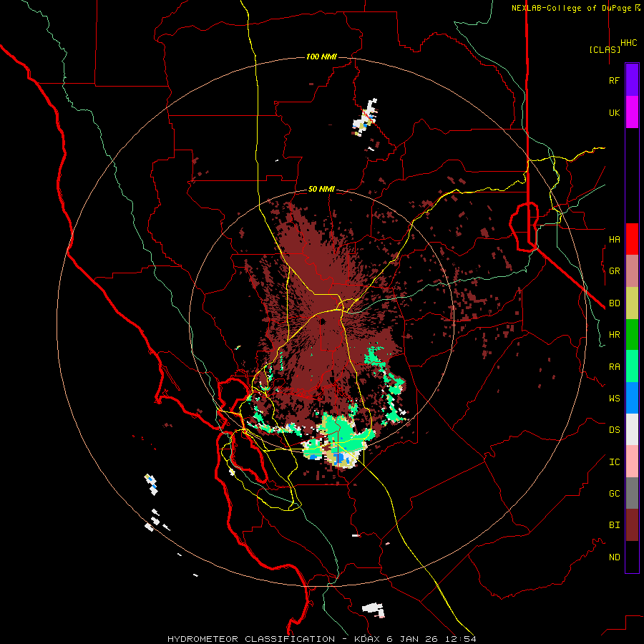Pick the RA bright green swatch
The image size is (644, 644).
coord(632,366)
